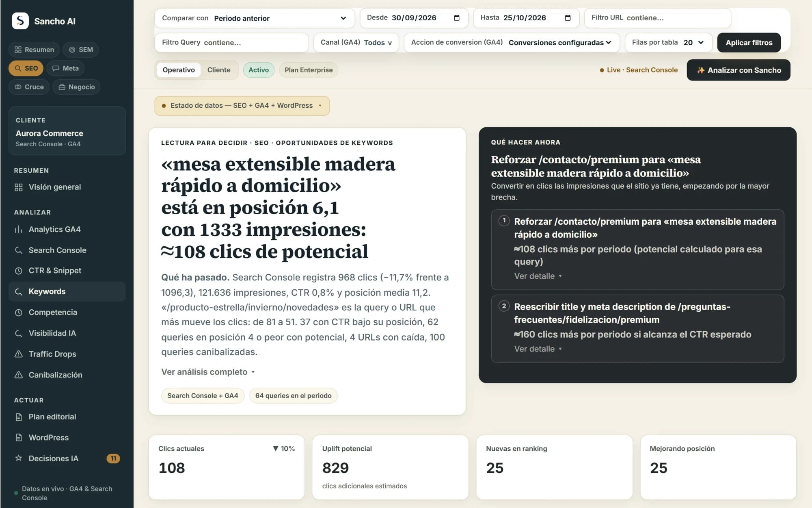Click Plan Enterprise badge

309,70
